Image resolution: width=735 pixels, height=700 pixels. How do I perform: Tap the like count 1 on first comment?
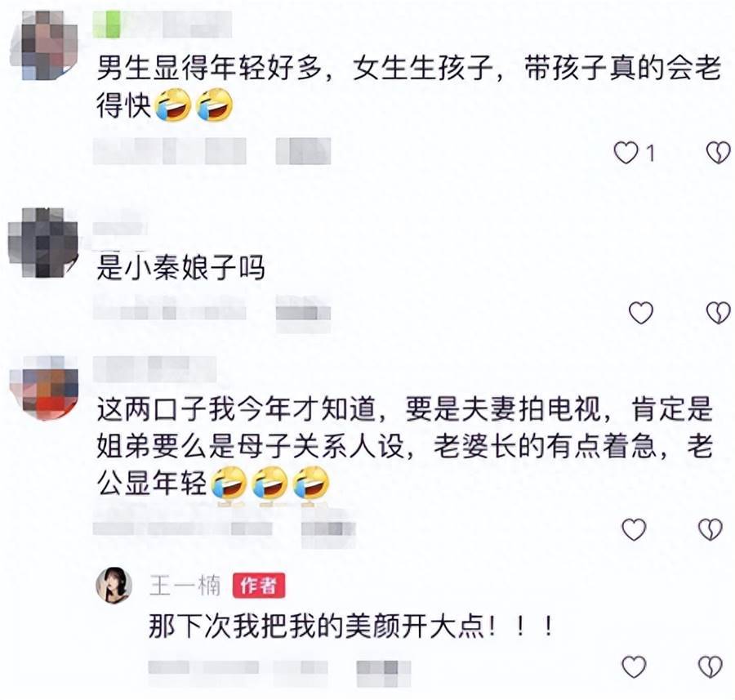click(650, 154)
